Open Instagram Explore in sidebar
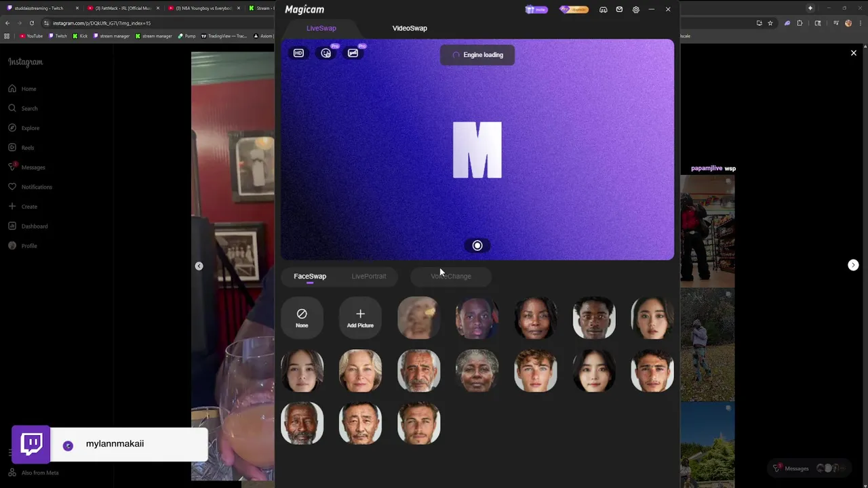Image resolution: width=868 pixels, height=488 pixels. click(24, 128)
